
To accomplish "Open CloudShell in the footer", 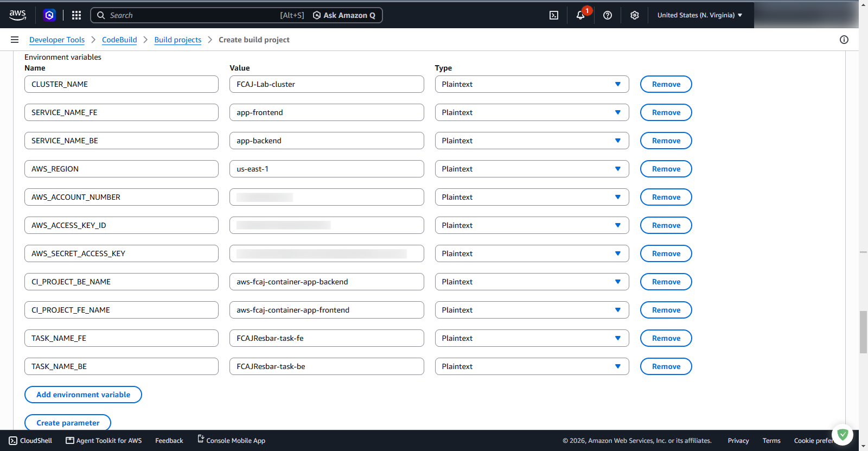I will coord(30,441).
